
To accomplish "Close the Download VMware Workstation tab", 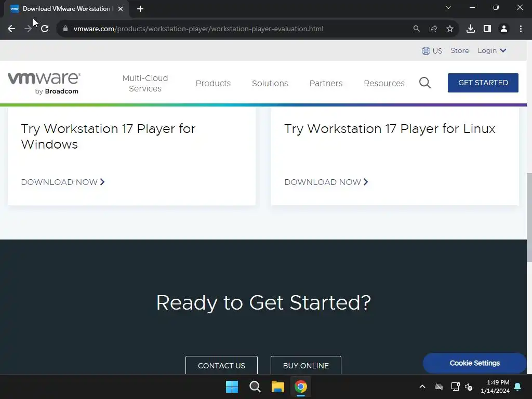I will tap(121, 9).
